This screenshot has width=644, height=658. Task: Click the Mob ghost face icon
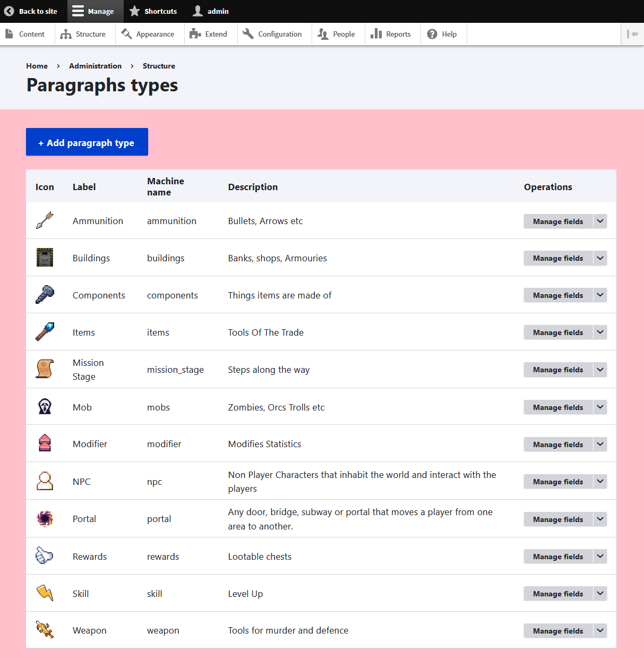point(45,407)
